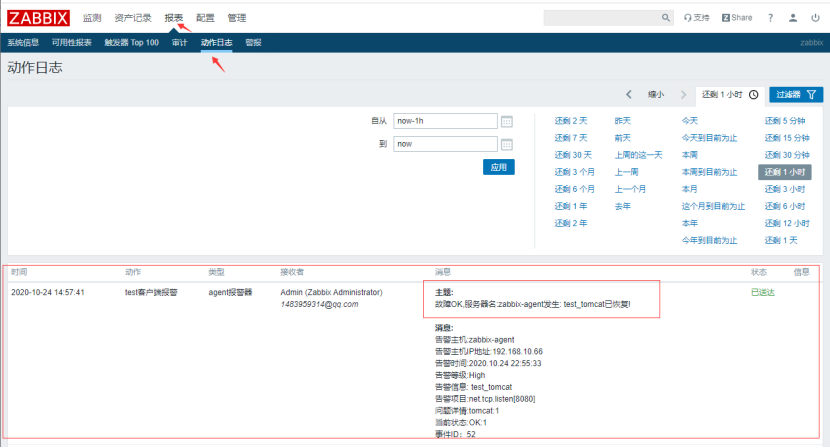This screenshot has height=448, width=830.
Task: Click the 应用 apply button
Action: tap(499, 167)
